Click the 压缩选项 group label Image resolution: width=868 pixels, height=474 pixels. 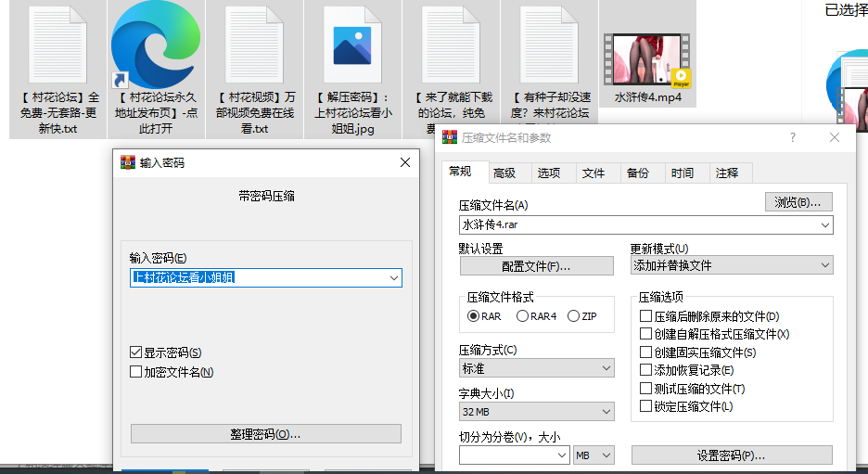click(661, 298)
